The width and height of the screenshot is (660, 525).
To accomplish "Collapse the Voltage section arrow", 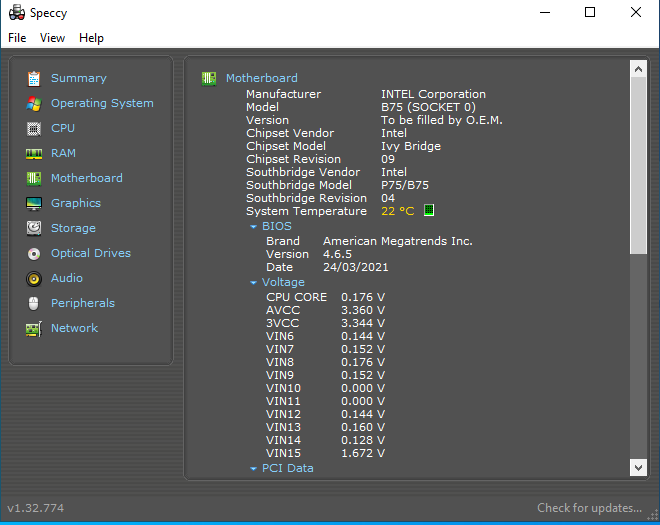I will tap(253, 283).
